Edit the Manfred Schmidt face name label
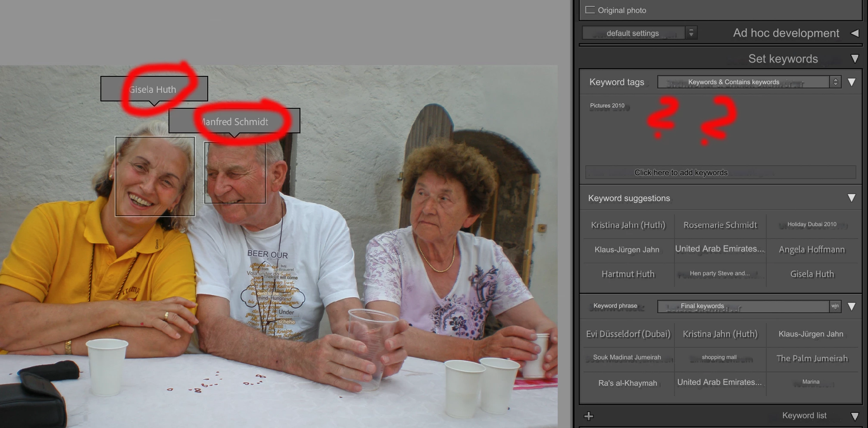The width and height of the screenshot is (868, 428). tap(234, 121)
